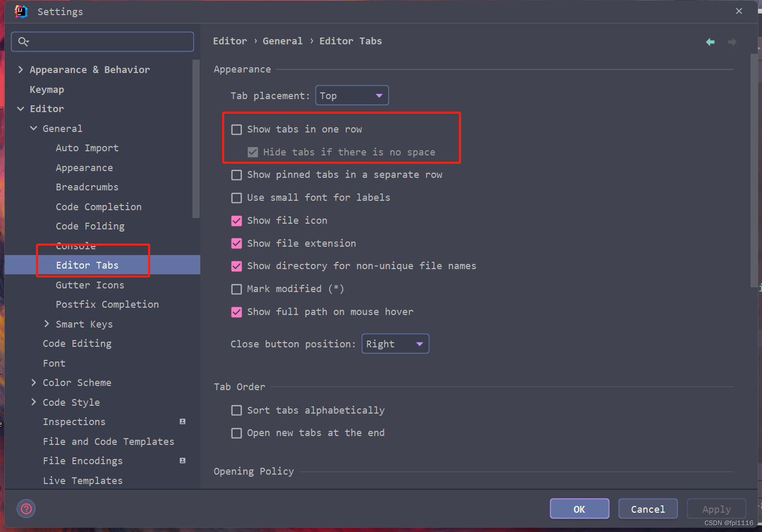The height and width of the screenshot is (532, 762).
Task: Expand Appearance & Behavior section
Action: pyautogui.click(x=20, y=69)
